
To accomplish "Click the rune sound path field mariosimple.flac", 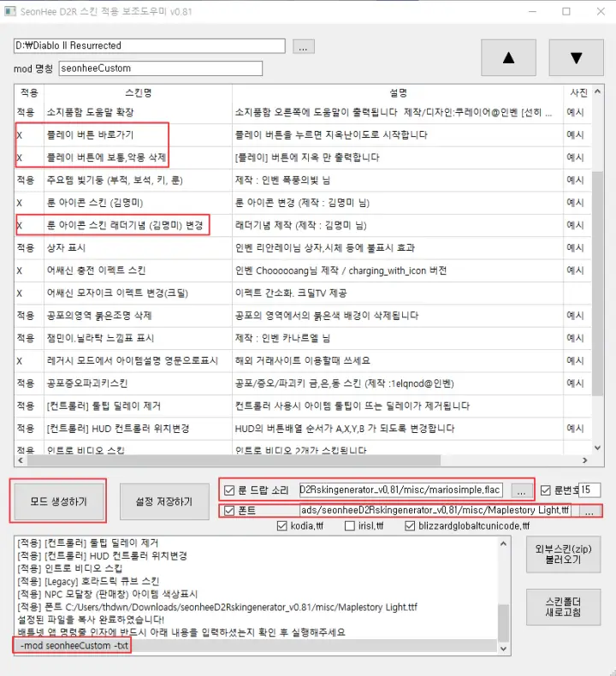I will point(401,489).
